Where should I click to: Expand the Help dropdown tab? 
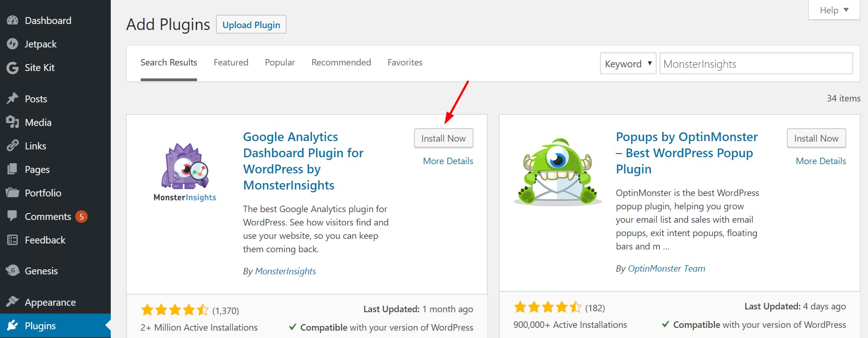click(x=834, y=10)
